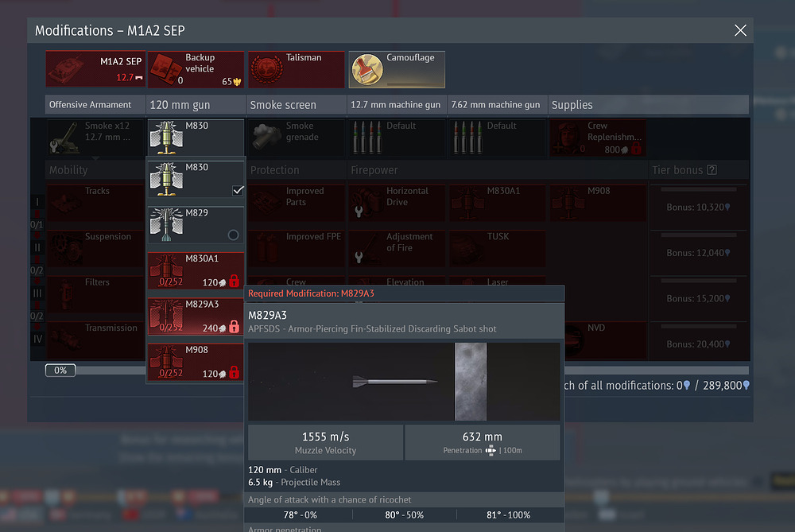Expand the 120 mm gun ammo selector

tap(196, 138)
